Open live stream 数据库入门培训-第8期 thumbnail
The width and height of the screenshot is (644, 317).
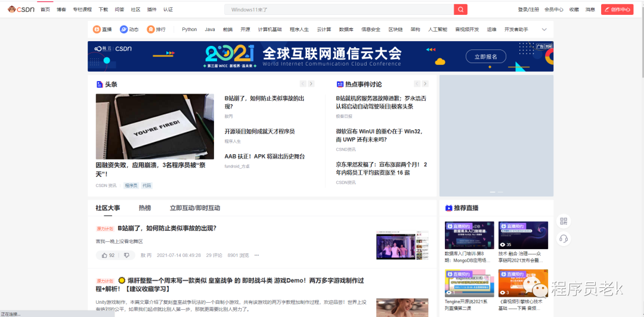pyautogui.click(x=469, y=235)
